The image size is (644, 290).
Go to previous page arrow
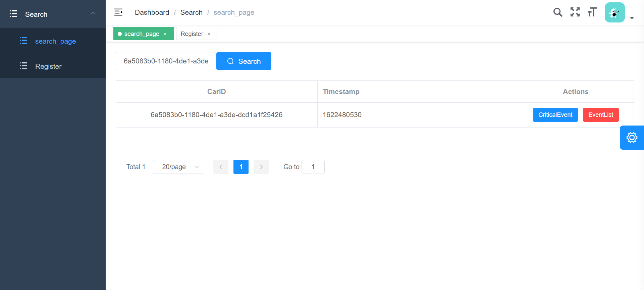[x=221, y=167]
